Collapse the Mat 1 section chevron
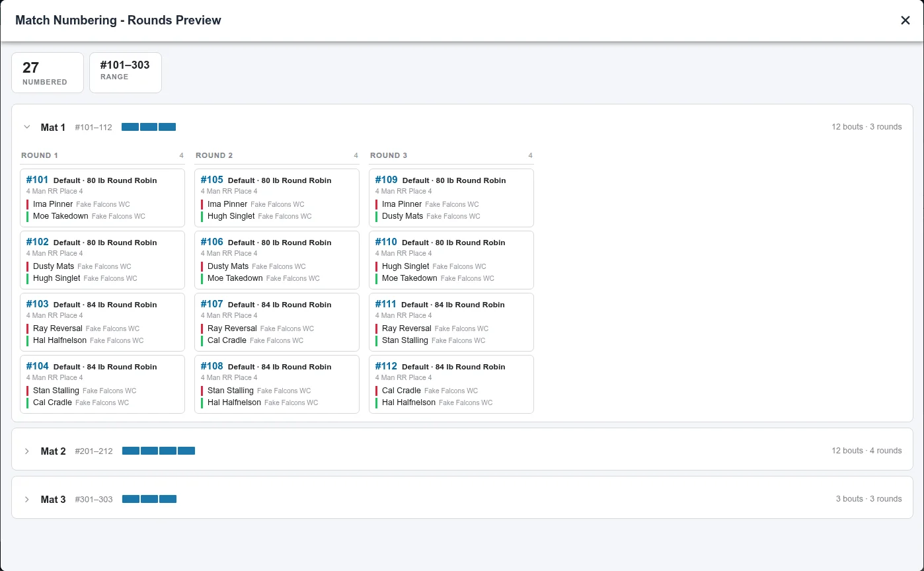924x571 pixels. (x=27, y=127)
